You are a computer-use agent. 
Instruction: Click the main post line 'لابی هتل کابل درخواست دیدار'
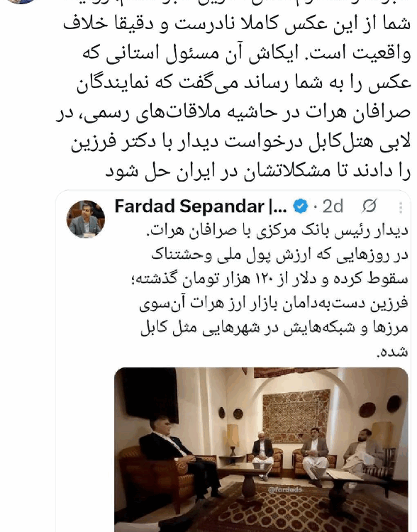tap(240, 142)
